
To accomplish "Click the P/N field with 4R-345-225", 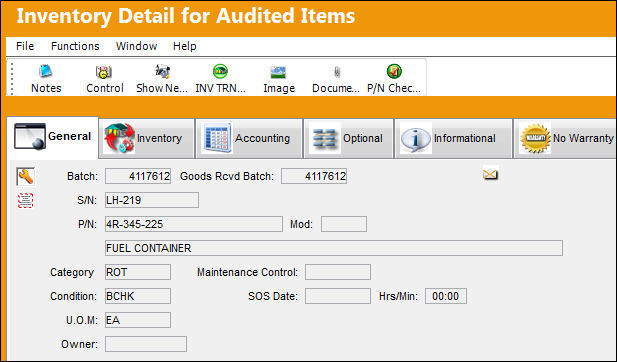I will [194, 224].
